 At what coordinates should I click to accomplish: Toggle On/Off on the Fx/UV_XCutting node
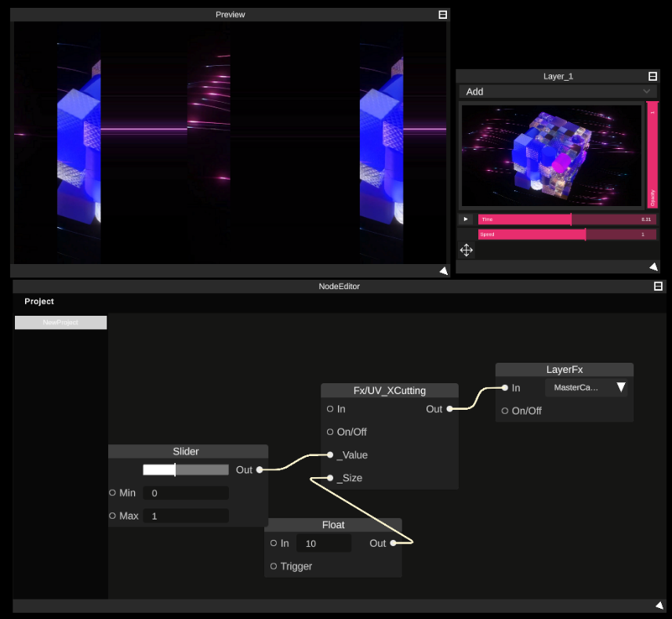click(330, 432)
